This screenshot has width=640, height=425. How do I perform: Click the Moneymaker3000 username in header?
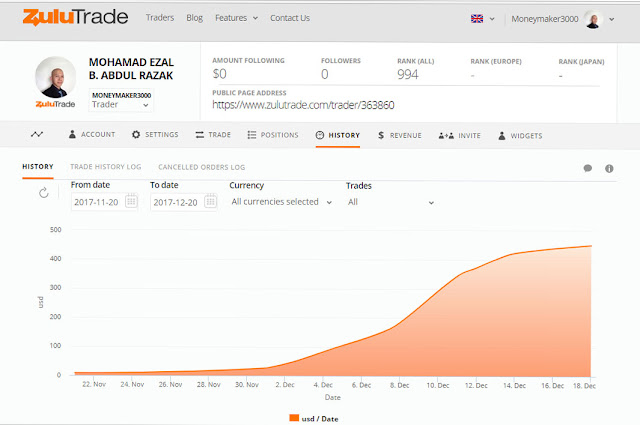click(544, 19)
